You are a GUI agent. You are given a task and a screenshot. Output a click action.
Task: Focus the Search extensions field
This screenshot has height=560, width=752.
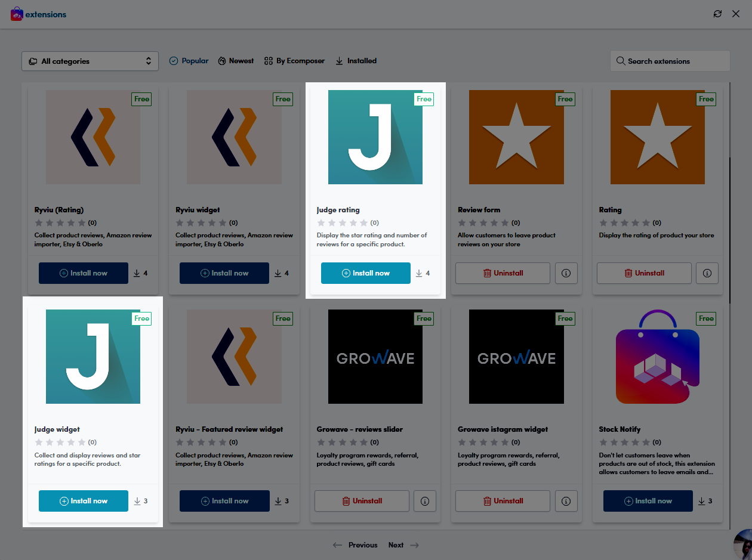pos(670,61)
